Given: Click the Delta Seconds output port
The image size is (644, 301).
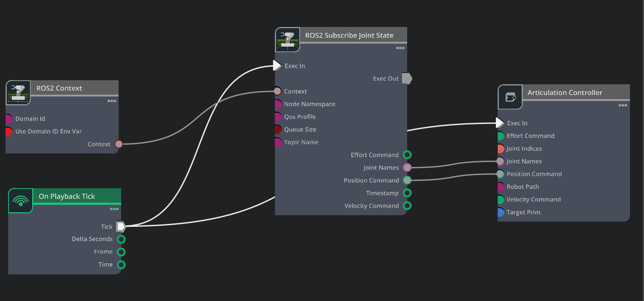Looking at the screenshot, I should click(x=121, y=239).
